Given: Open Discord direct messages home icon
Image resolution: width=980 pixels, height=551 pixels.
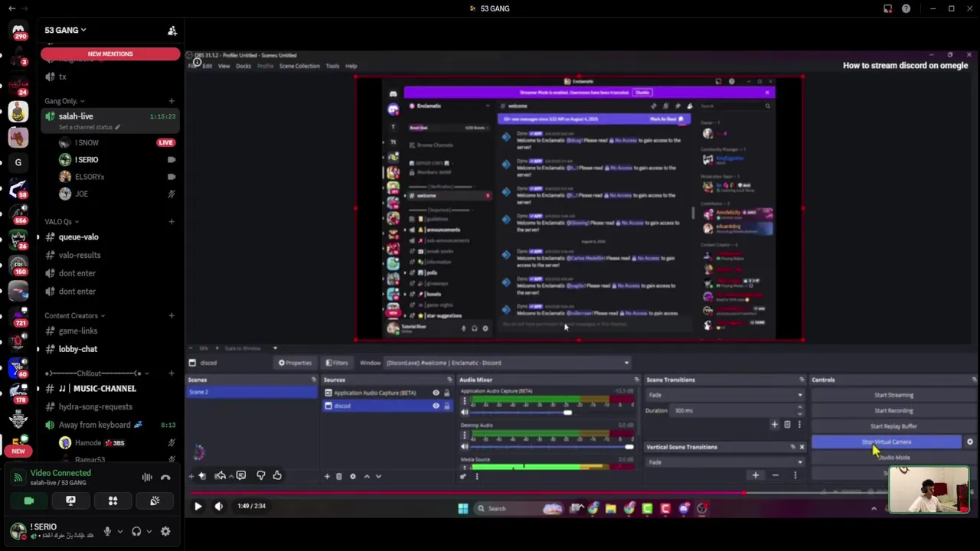Looking at the screenshot, I should 18,29.
